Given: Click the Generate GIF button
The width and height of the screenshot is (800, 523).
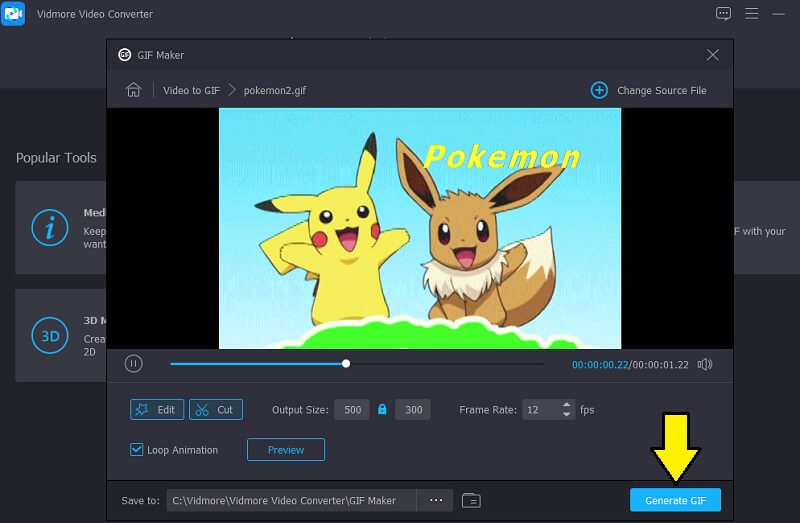Looking at the screenshot, I should click(675, 500).
